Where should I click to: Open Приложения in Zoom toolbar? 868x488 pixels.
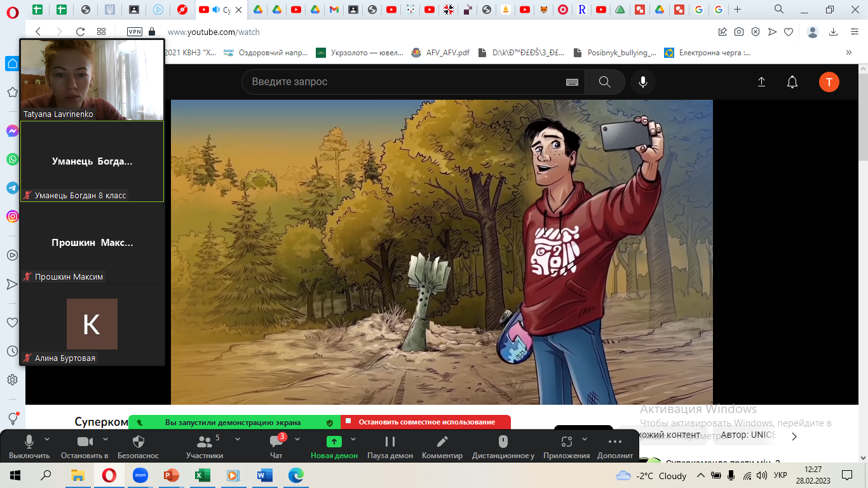pyautogui.click(x=567, y=447)
